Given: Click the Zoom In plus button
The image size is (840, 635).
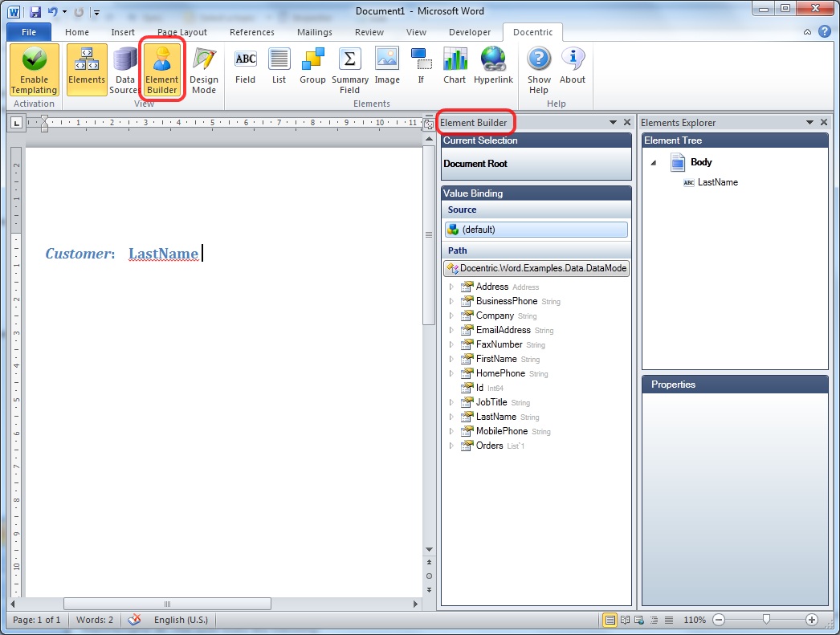Looking at the screenshot, I should (812, 620).
